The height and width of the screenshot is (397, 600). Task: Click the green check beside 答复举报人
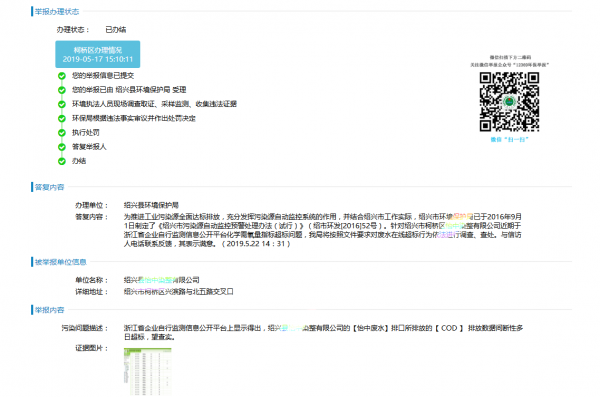coord(62,147)
